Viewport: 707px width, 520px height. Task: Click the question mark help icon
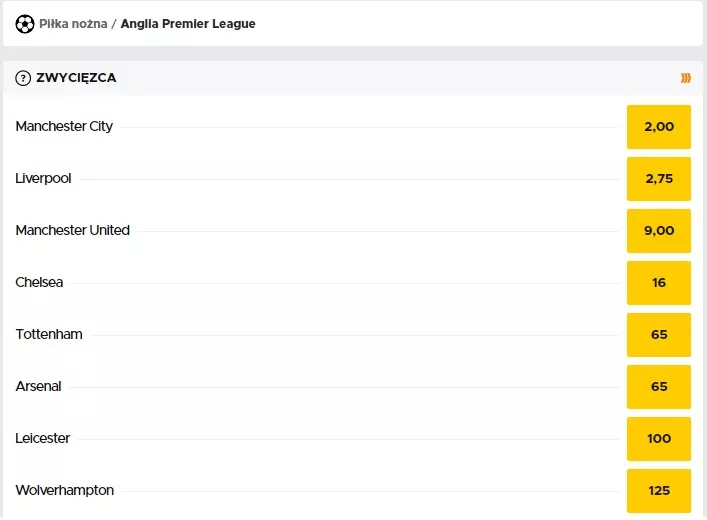pyautogui.click(x=23, y=78)
